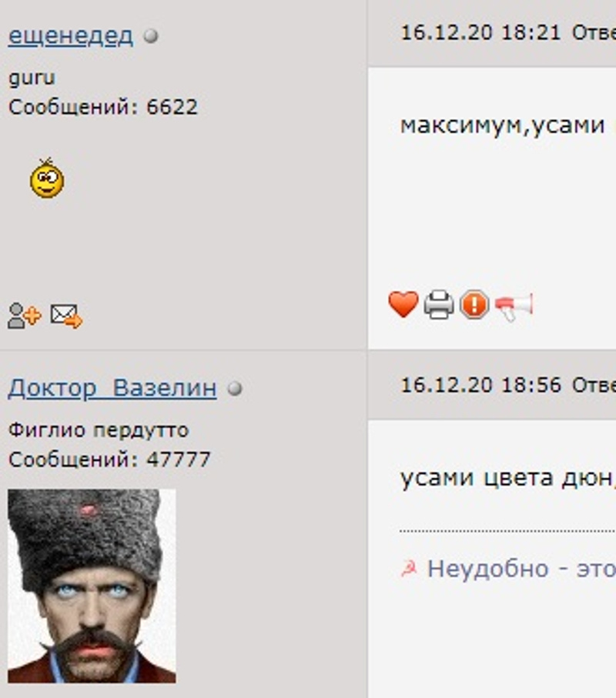
Task: Add ещенедед as friend icon
Action: tap(24, 316)
